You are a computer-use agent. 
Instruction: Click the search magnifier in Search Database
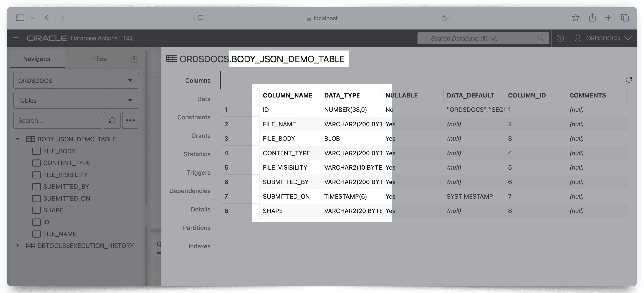pos(540,38)
